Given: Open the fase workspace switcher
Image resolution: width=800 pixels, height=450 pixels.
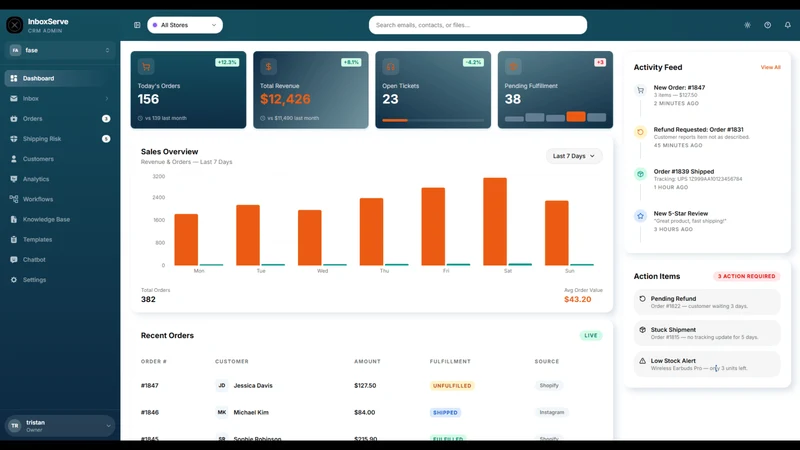Looking at the screenshot, I should point(59,51).
